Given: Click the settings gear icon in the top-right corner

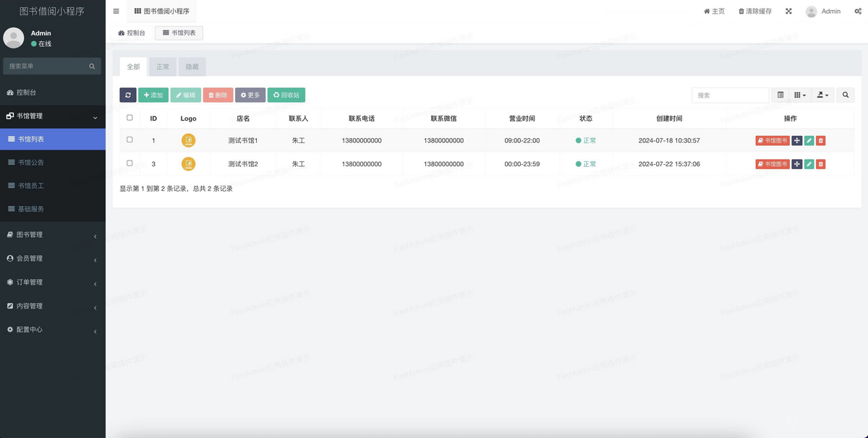Looking at the screenshot, I should click(856, 11).
